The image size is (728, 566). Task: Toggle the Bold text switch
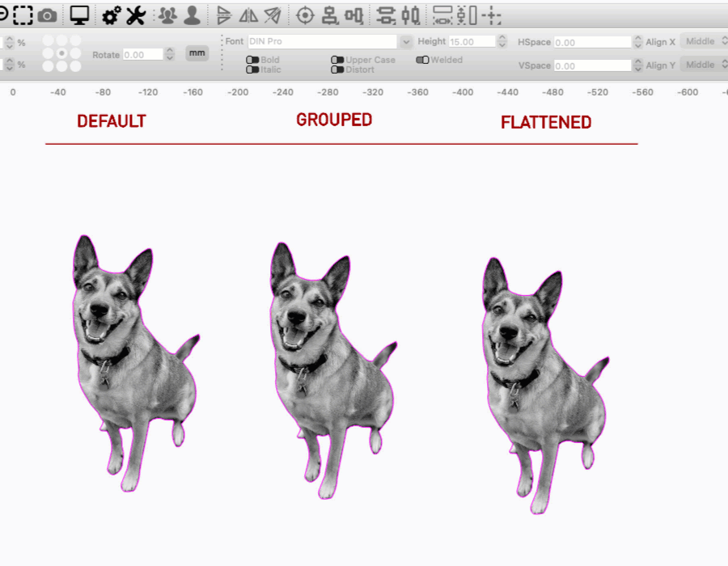click(x=252, y=60)
